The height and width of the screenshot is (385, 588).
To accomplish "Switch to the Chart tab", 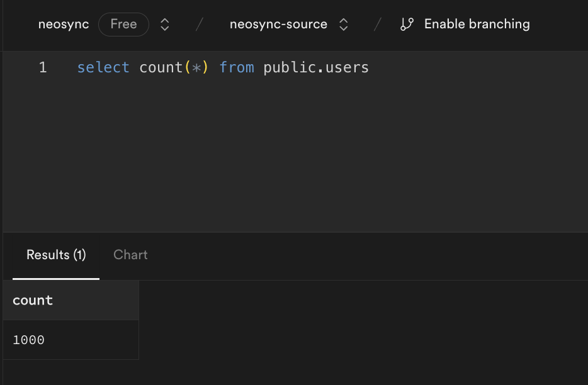I will pos(130,255).
